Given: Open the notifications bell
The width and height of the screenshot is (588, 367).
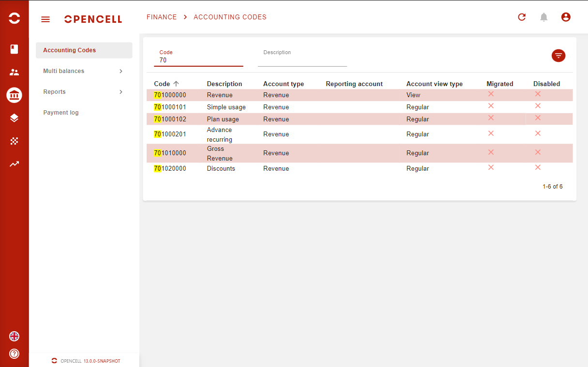Looking at the screenshot, I should pyautogui.click(x=544, y=17).
